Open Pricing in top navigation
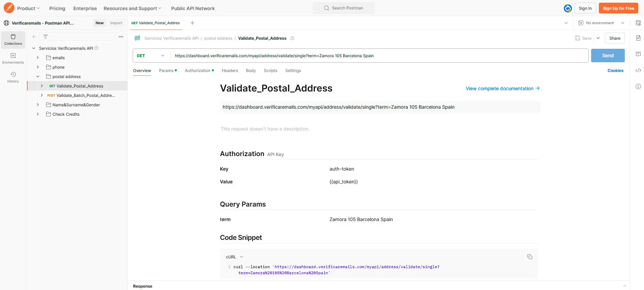This screenshot has width=644, height=290. [57, 8]
